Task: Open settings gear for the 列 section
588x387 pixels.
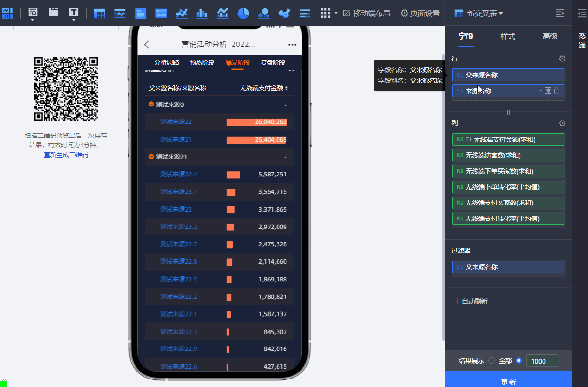Action: point(562,123)
